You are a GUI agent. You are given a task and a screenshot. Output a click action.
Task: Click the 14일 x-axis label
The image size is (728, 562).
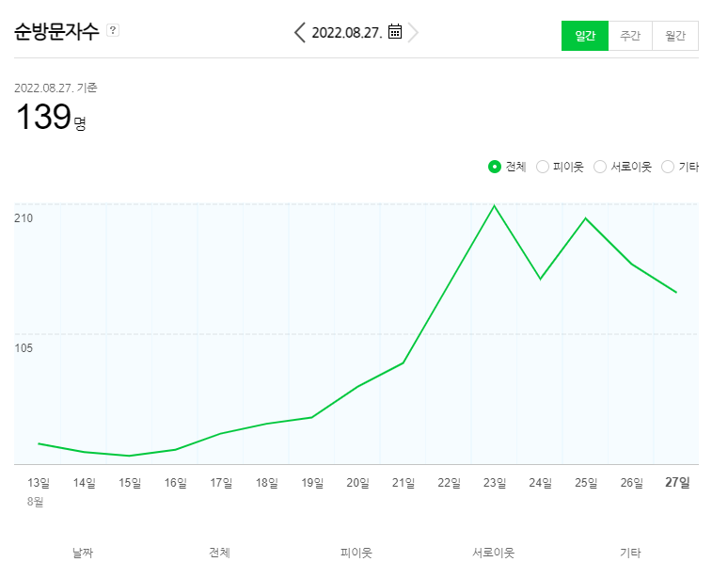point(84,483)
